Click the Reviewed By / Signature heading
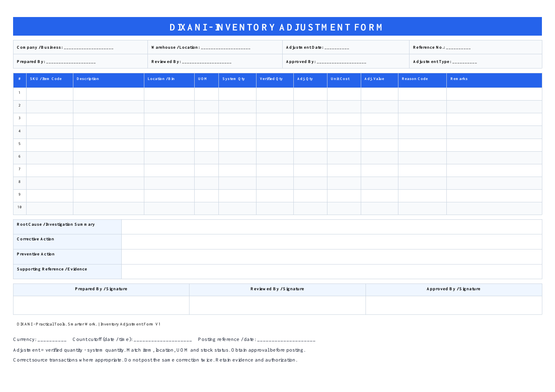The height and width of the screenshot is (392, 555). [x=277, y=289]
